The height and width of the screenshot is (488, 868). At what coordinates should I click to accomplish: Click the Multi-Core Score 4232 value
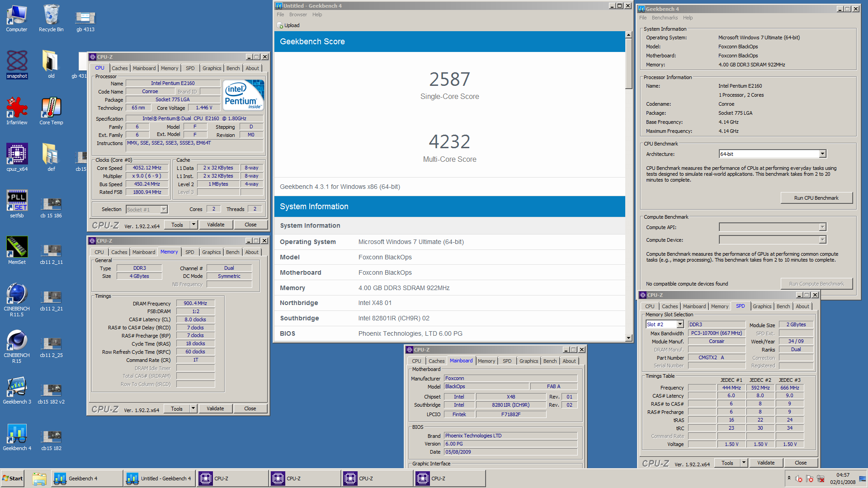point(449,142)
